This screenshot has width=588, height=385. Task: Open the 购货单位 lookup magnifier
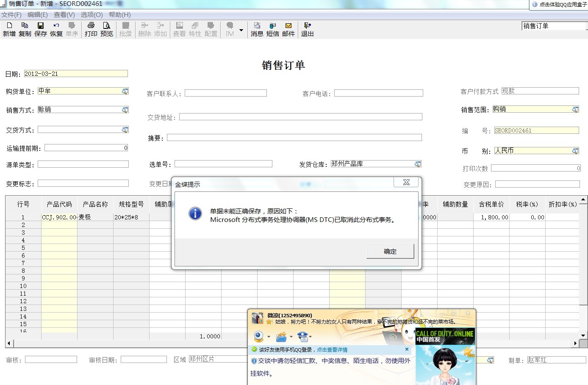[125, 91]
